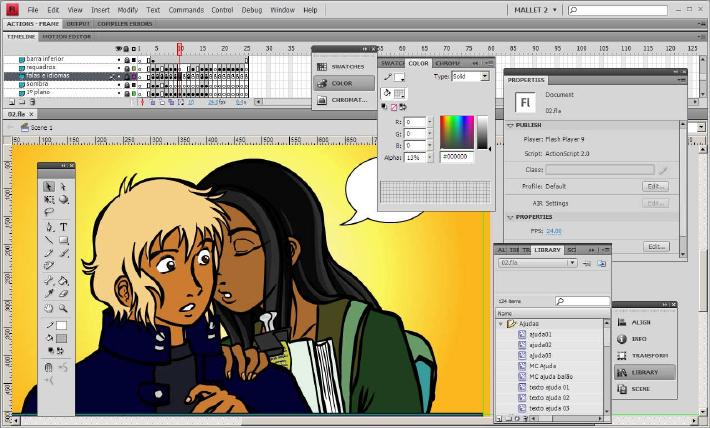Select the Text tool
Viewport: 710px width, 428px height.
tap(63, 227)
